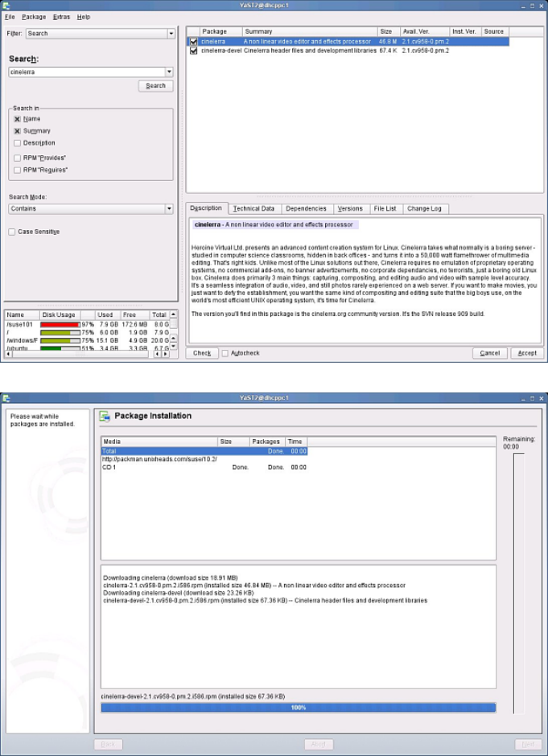Open the Search Mode Contains dropdown
The image size is (548, 756).
point(91,209)
